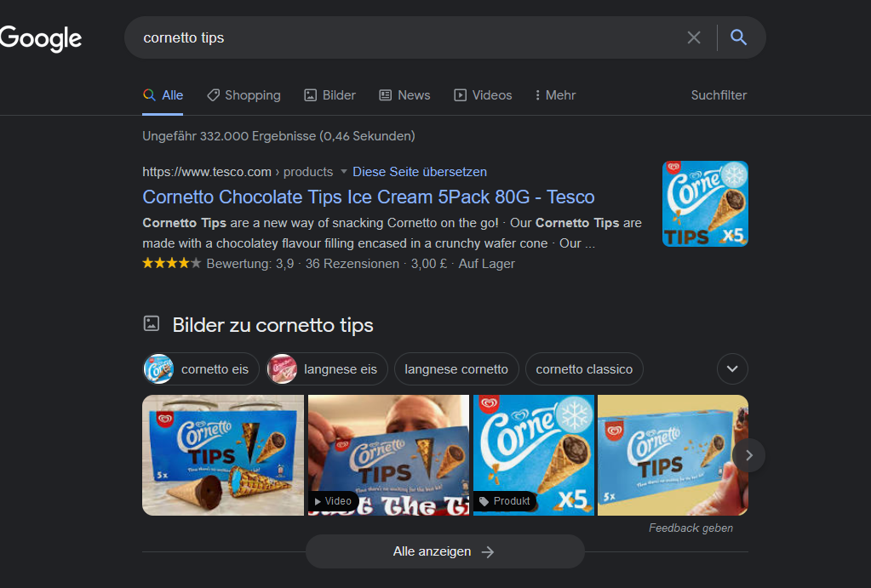Click the star rating of Tesco result
This screenshot has width=871, height=588.
[x=172, y=263]
